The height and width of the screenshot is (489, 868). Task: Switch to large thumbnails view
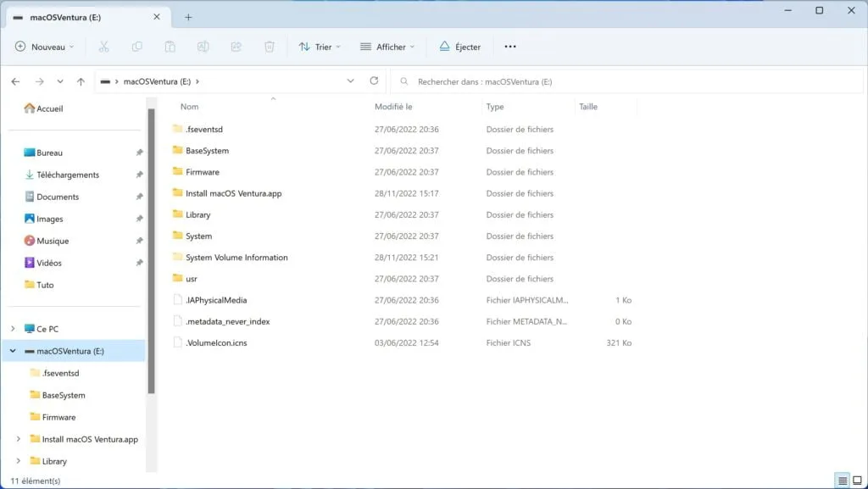click(858, 480)
